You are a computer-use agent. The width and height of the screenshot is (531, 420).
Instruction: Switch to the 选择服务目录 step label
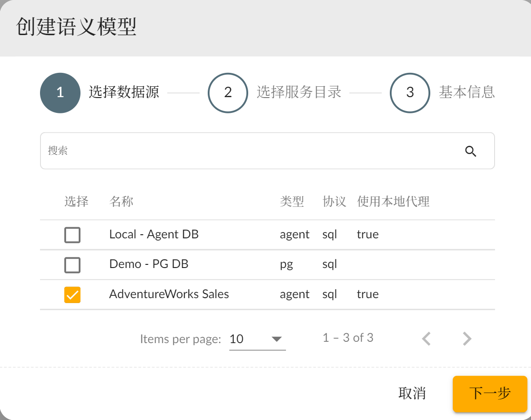(x=299, y=92)
